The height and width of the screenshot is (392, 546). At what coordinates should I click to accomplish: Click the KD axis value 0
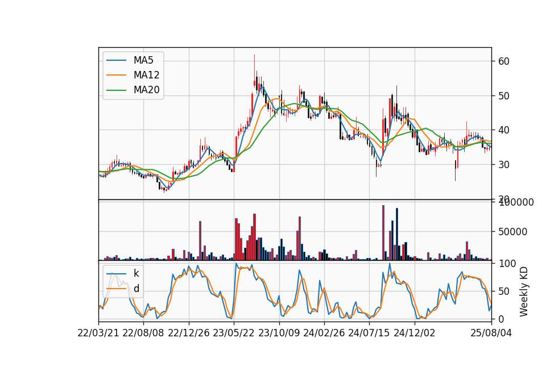click(x=501, y=319)
